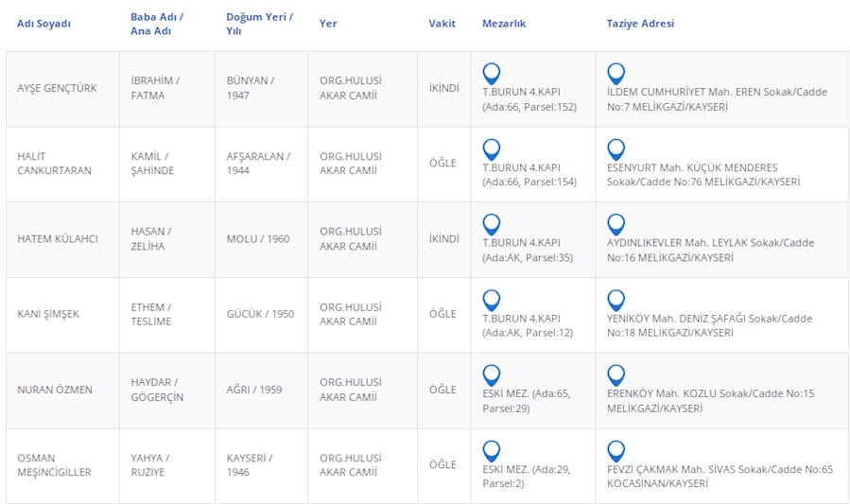Click cemetery map pin for Hatem Külahcı
The height and width of the screenshot is (504, 850).
coord(492,224)
